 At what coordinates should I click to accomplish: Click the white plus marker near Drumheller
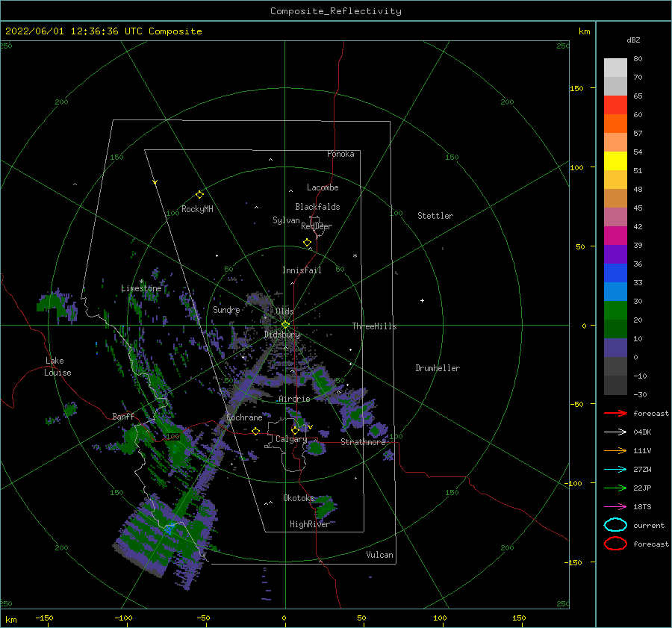422,300
